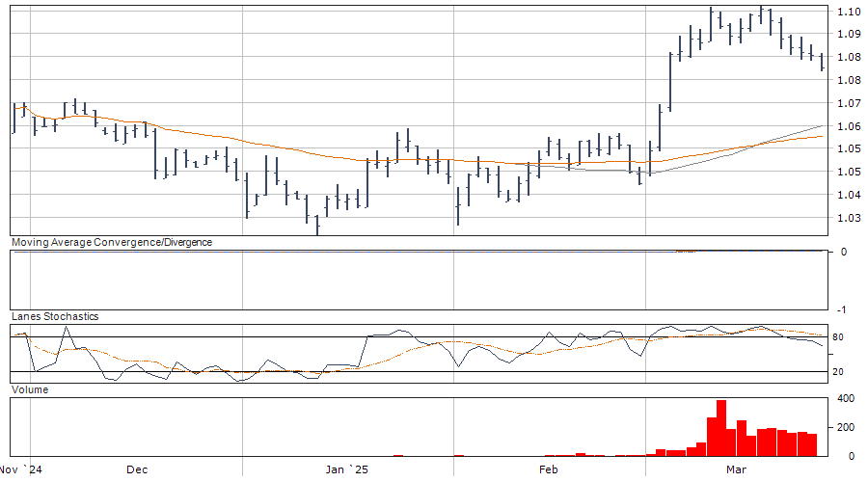Select the 1.08 price level label

click(x=849, y=57)
